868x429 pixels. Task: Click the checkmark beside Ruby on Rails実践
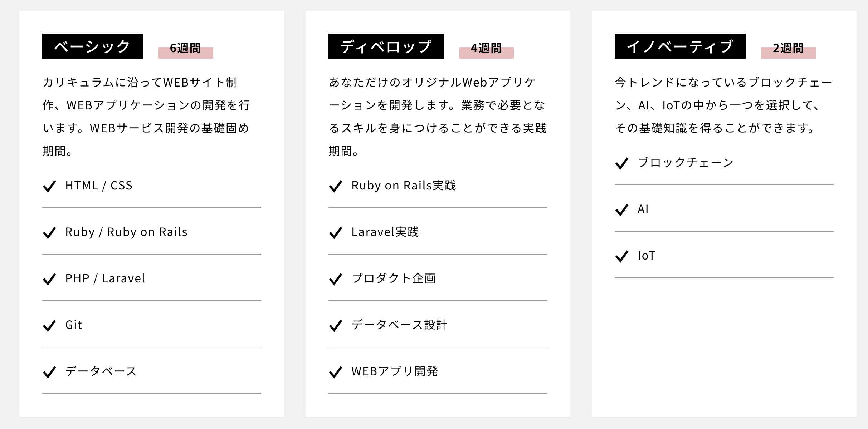point(336,186)
